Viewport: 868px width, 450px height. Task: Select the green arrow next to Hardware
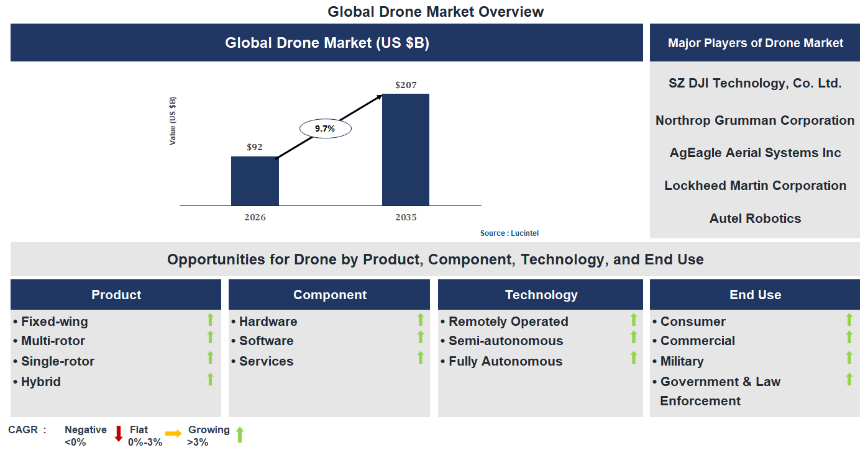coord(421,318)
